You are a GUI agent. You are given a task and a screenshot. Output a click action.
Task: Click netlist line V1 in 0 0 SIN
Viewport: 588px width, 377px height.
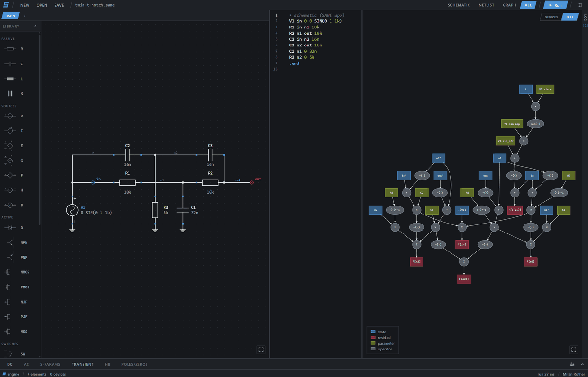point(315,21)
